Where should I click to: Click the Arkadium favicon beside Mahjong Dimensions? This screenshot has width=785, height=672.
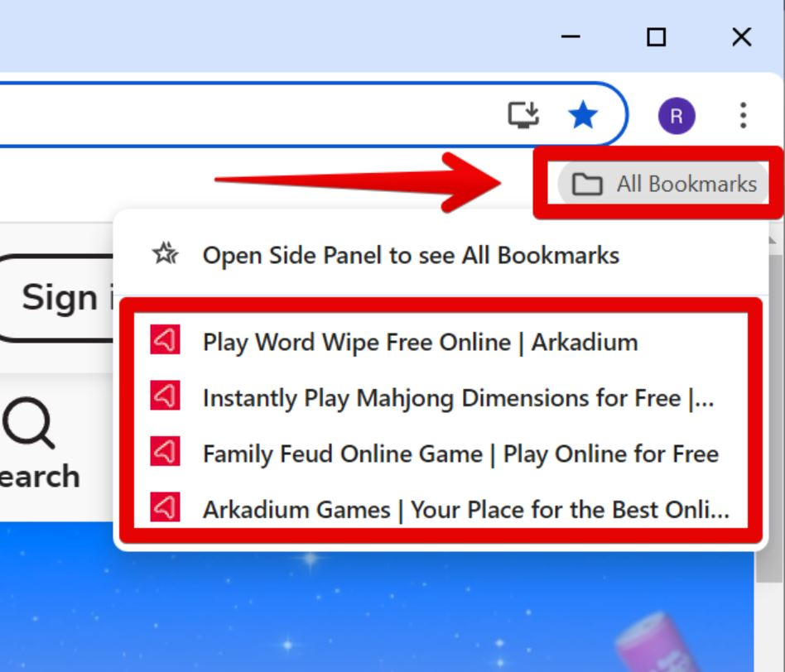click(166, 396)
